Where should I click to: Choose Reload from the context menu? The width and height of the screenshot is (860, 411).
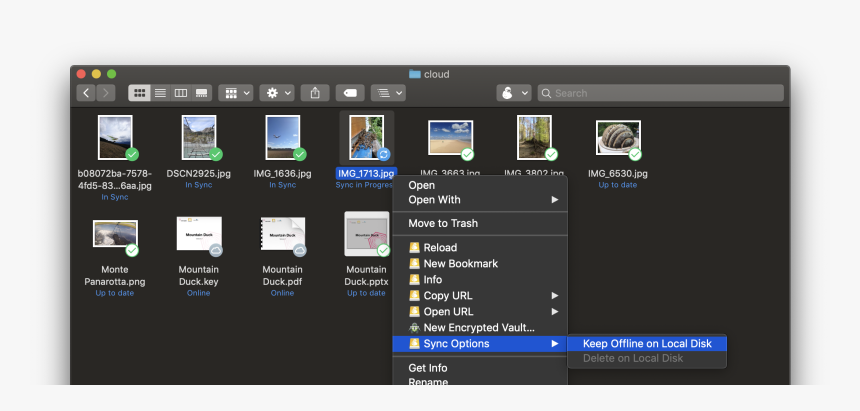[440, 248]
